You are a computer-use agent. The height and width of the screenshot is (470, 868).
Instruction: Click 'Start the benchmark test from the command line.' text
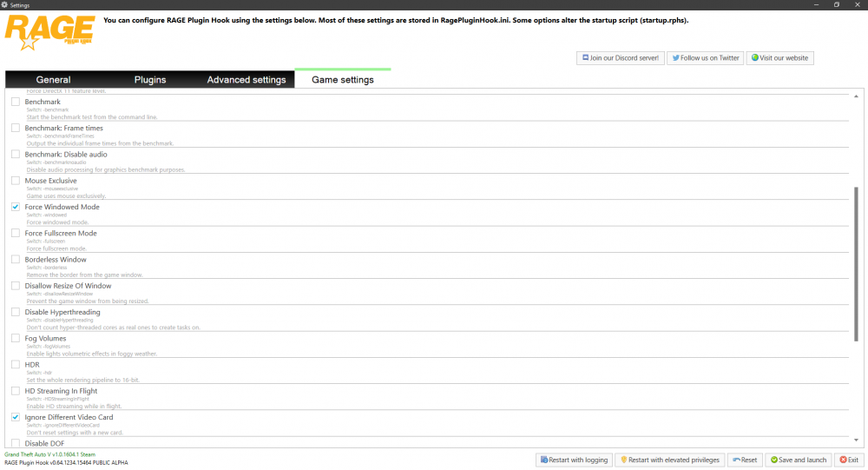point(92,117)
